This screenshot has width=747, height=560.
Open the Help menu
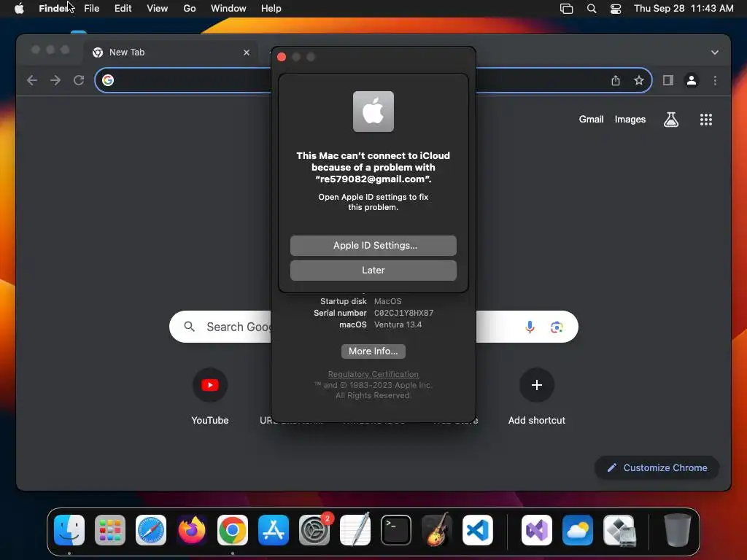[271, 9]
